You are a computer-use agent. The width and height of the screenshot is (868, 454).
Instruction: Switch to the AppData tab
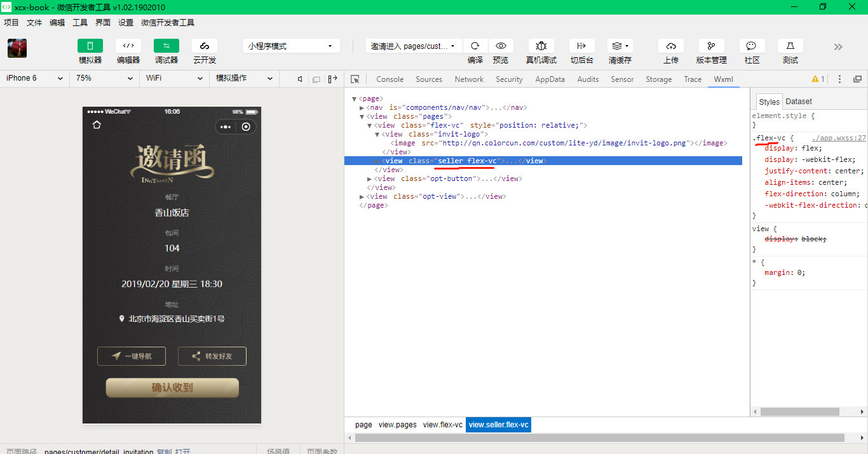coord(550,79)
